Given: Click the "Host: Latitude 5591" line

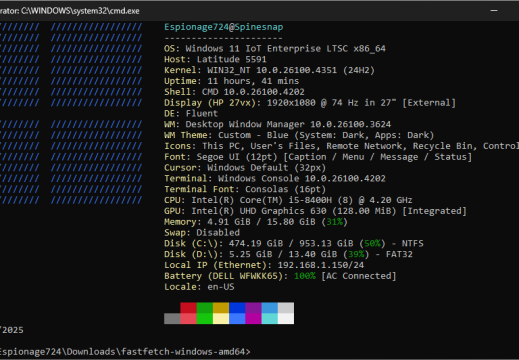Looking at the screenshot, I should pyautogui.click(x=215, y=60).
